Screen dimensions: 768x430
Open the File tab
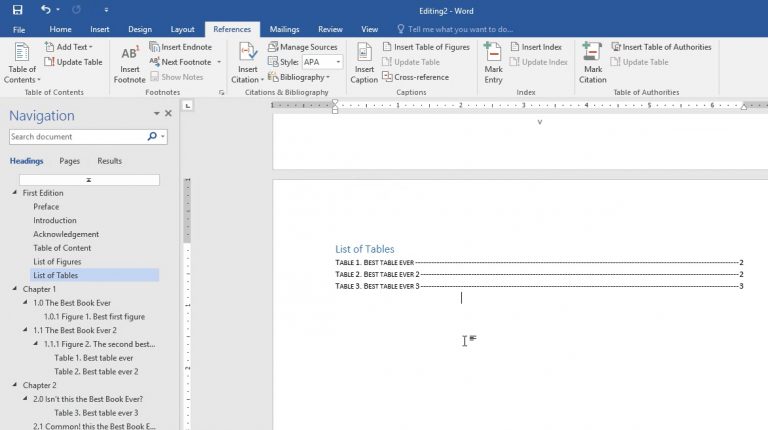pos(19,30)
